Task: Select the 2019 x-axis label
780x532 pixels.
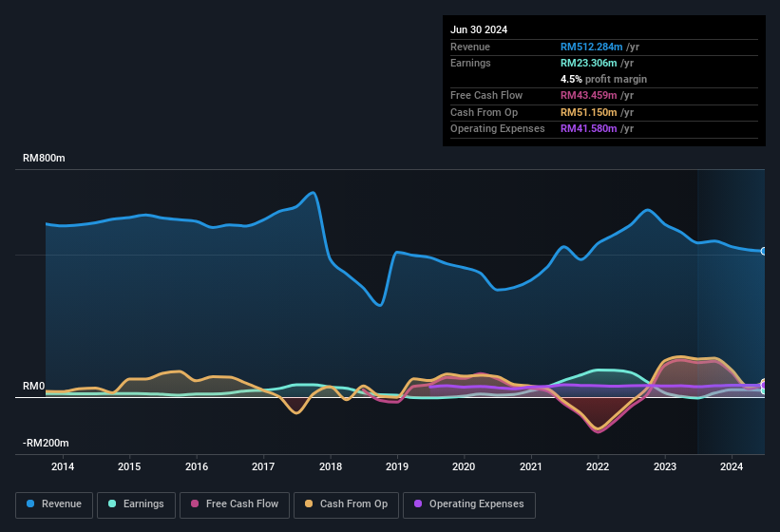Action: [397, 466]
